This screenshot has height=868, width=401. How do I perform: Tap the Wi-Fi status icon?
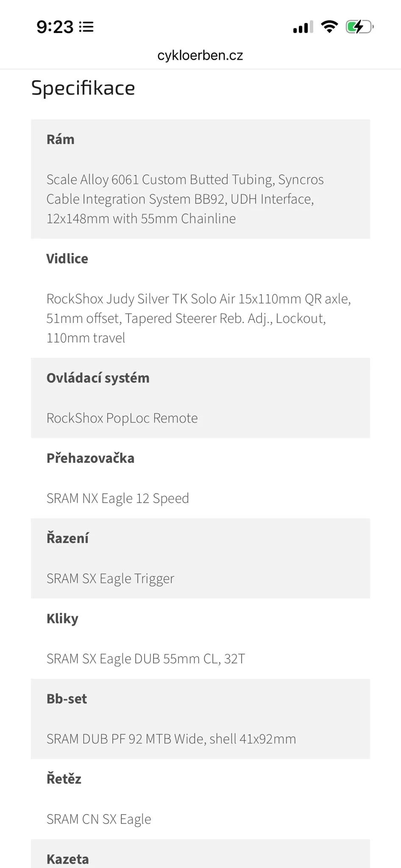[329, 27]
